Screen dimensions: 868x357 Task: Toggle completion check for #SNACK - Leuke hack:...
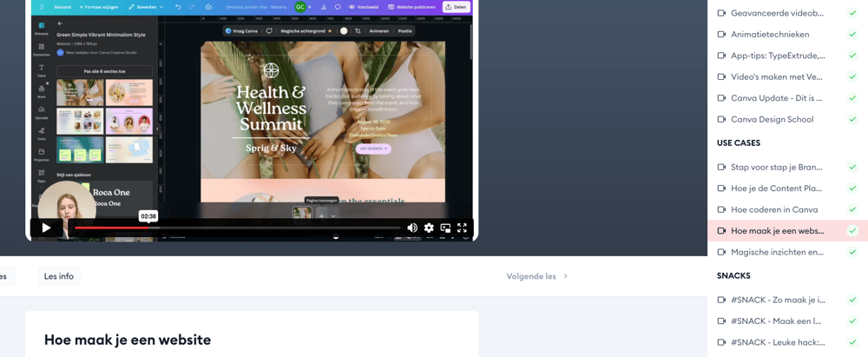click(x=852, y=342)
